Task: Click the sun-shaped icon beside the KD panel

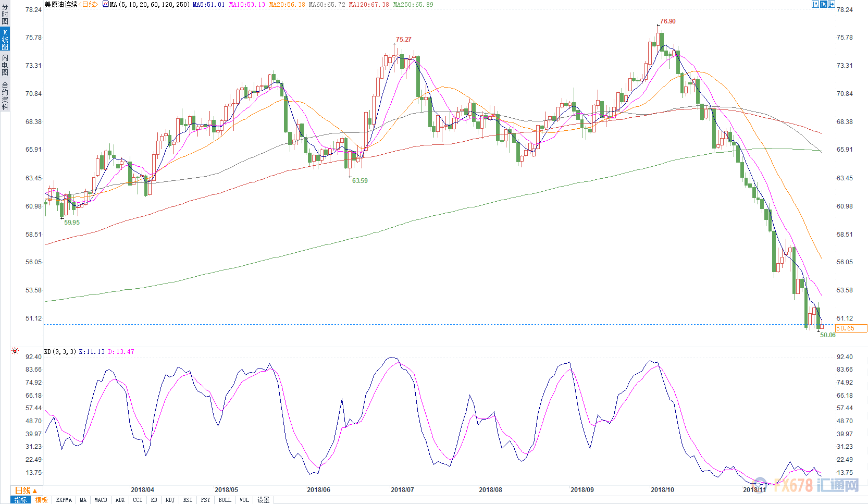Action: pos(15,351)
